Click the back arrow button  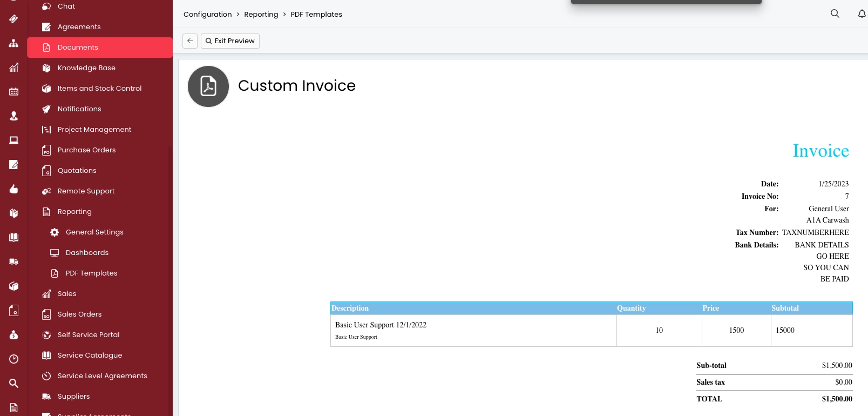pyautogui.click(x=190, y=41)
